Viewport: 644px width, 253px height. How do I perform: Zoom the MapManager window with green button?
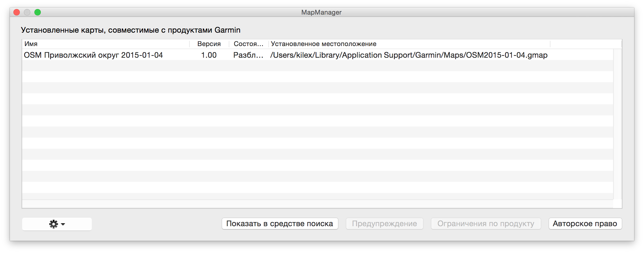[x=38, y=12]
